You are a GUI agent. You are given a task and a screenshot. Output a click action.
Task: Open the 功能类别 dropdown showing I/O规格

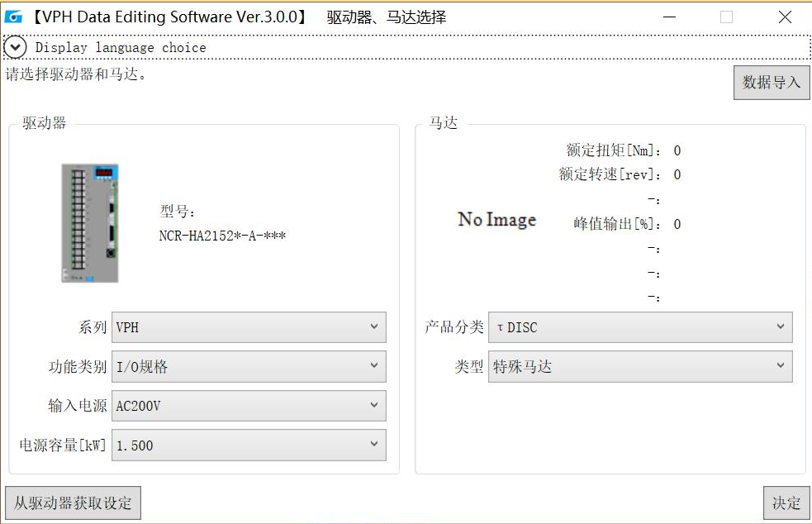[249, 367]
